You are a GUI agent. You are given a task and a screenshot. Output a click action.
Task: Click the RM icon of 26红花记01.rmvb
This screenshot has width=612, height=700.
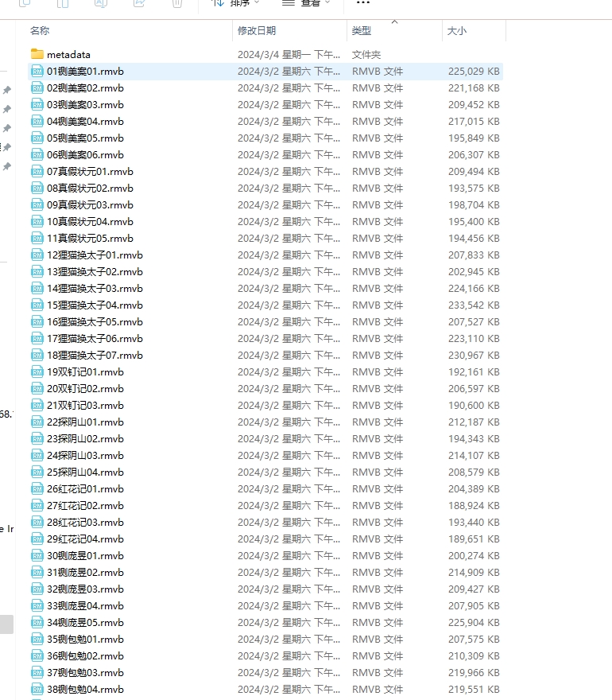37,489
